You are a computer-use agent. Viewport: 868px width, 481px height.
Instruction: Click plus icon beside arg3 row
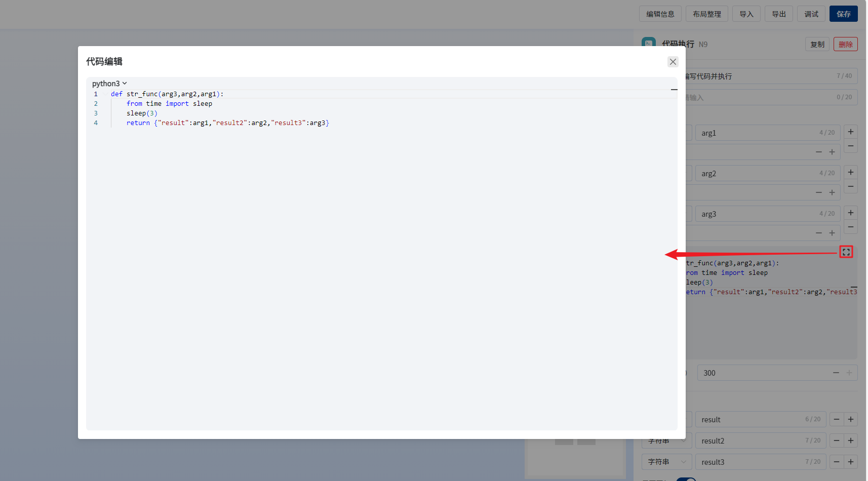pyautogui.click(x=850, y=213)
